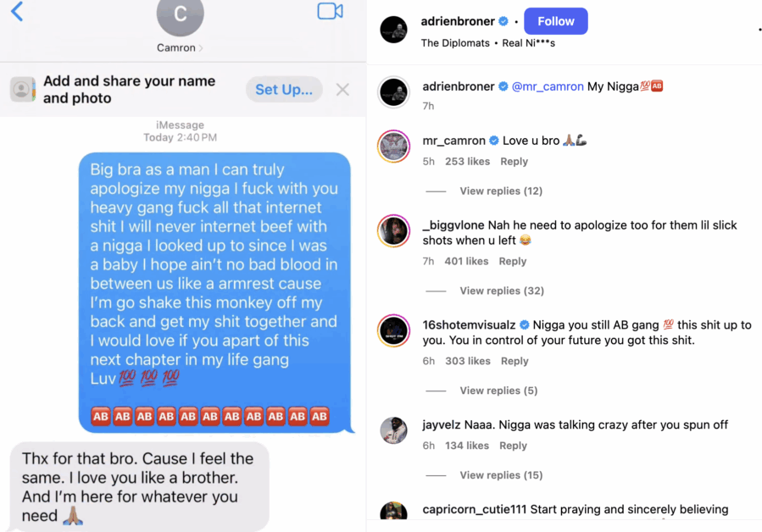Open _biggvlone profile avatar

coord(393,230)
